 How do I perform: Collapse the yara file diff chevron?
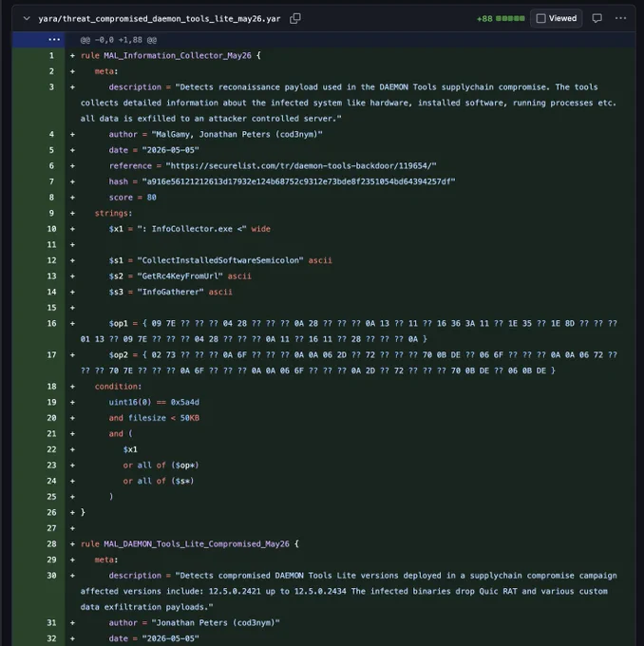(x=27, y=19)
